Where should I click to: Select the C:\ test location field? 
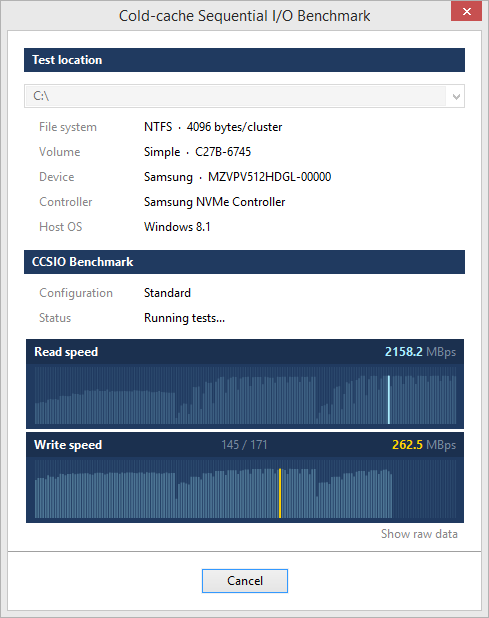pyautogui.click(x=244, y=96)
